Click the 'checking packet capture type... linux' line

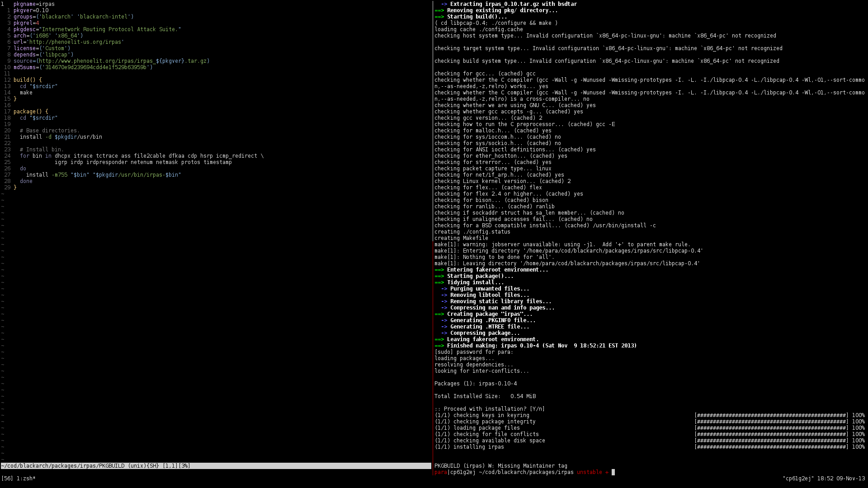[493, 169]
